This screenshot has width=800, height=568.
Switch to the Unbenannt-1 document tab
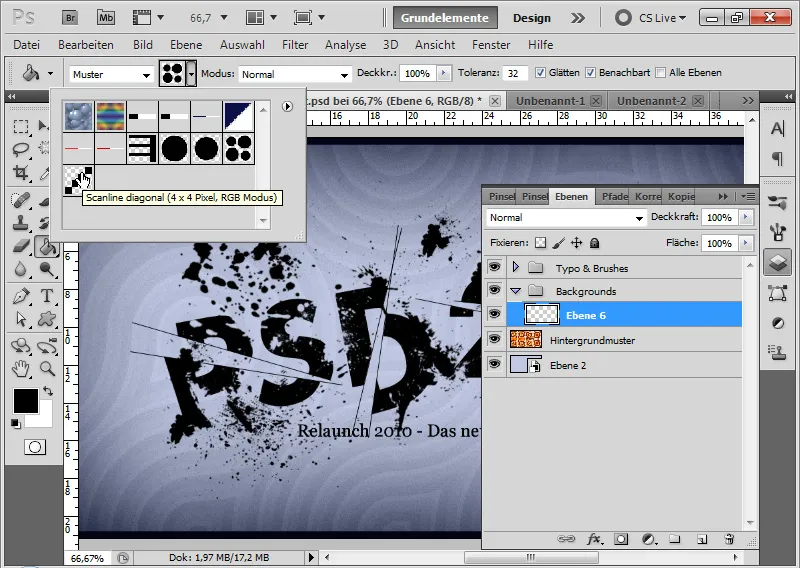551,101
